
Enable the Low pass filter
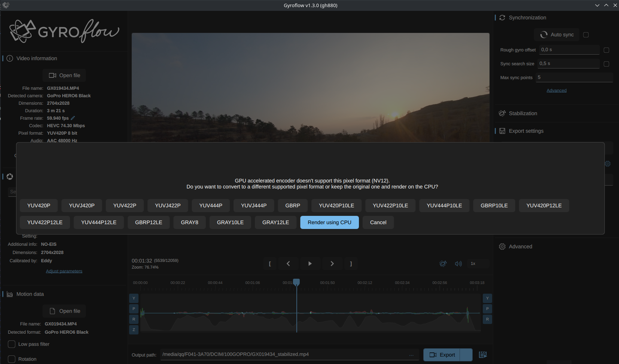11,344
